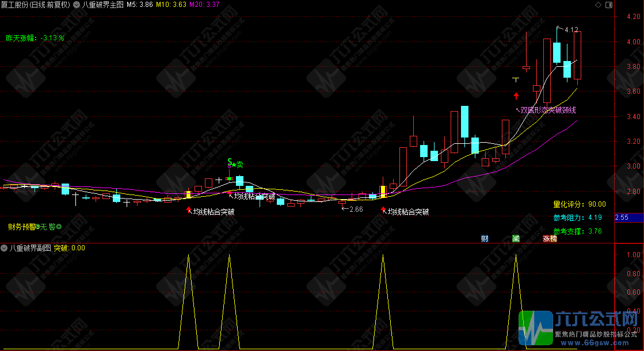Screen dimensions: 644x351
Task: Click the red up arrow above 双底形态突破颈线
Action: click(516, 96)
